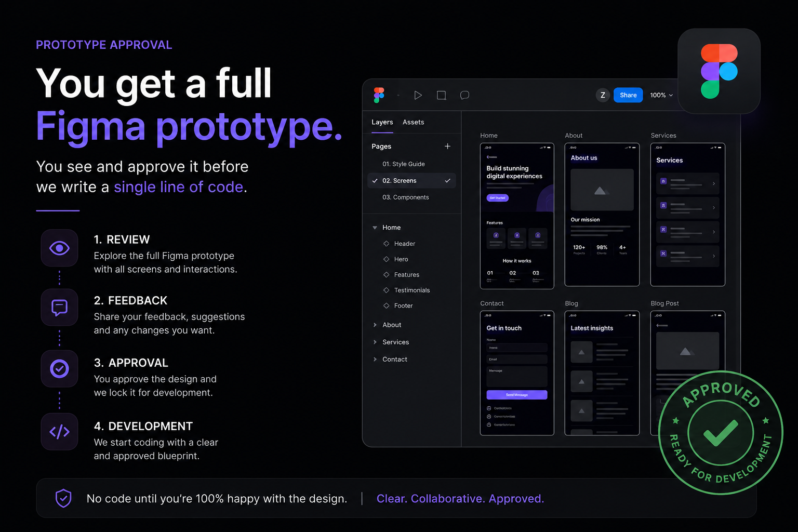Click the Blog frame label on the canvas
Viewport: 798px width, 532px height.
[x=571, y=303]
